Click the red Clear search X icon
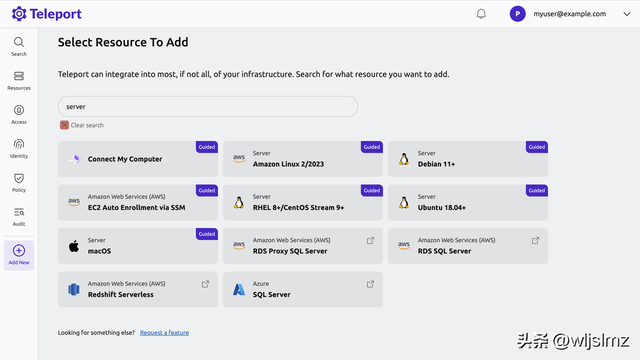 coord(64,125)
